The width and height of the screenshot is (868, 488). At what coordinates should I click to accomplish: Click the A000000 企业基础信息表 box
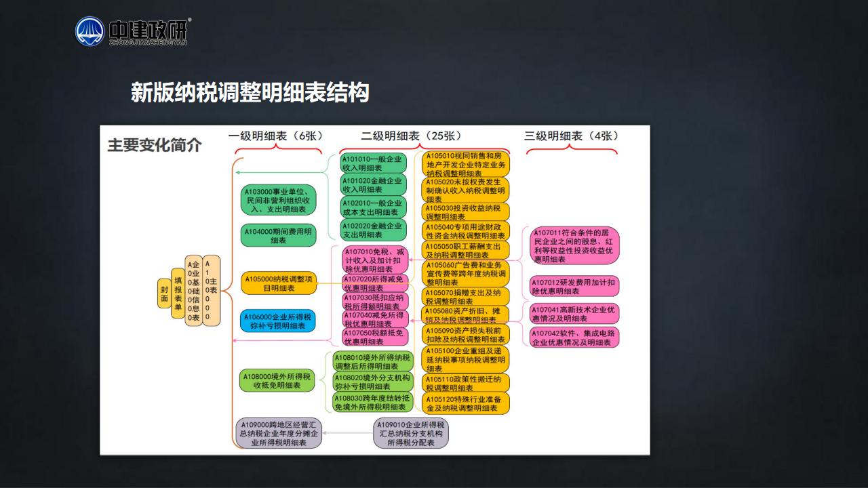coord(194,291)
